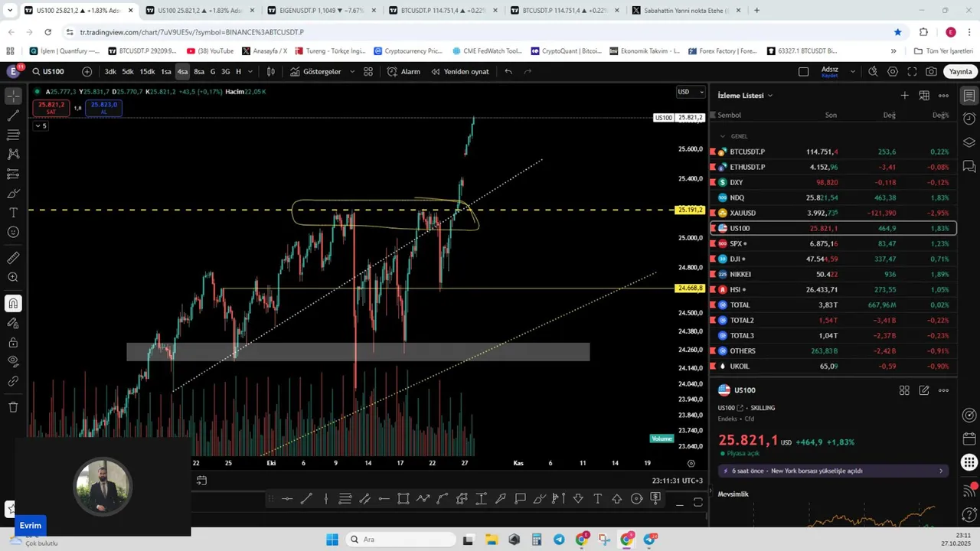
Task: Enter fullscreen mode icon
Action: (x=912, y=71)
